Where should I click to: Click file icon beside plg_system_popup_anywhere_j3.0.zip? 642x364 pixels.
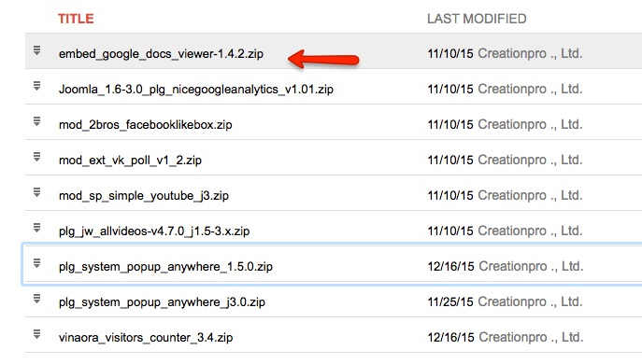[x=36, y=300]
